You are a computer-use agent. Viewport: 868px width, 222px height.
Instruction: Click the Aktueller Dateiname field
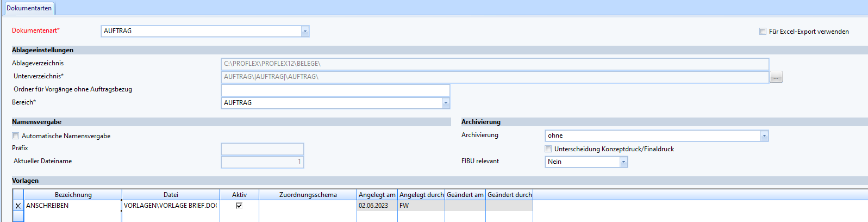(x=262, y=162)
